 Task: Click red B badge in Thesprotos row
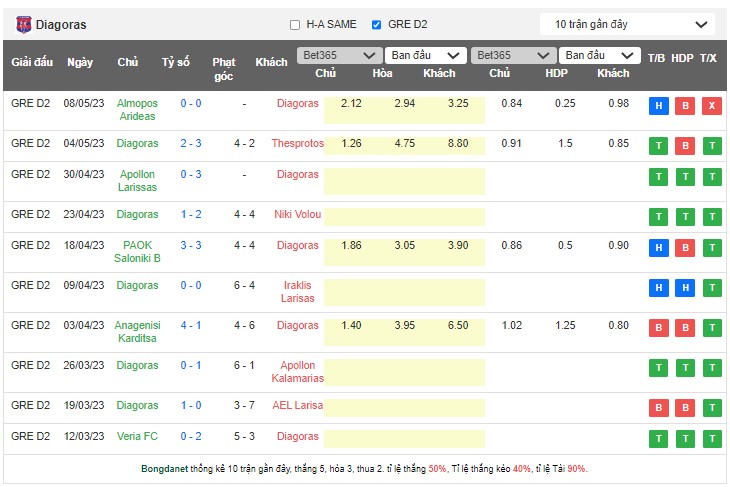685,146
